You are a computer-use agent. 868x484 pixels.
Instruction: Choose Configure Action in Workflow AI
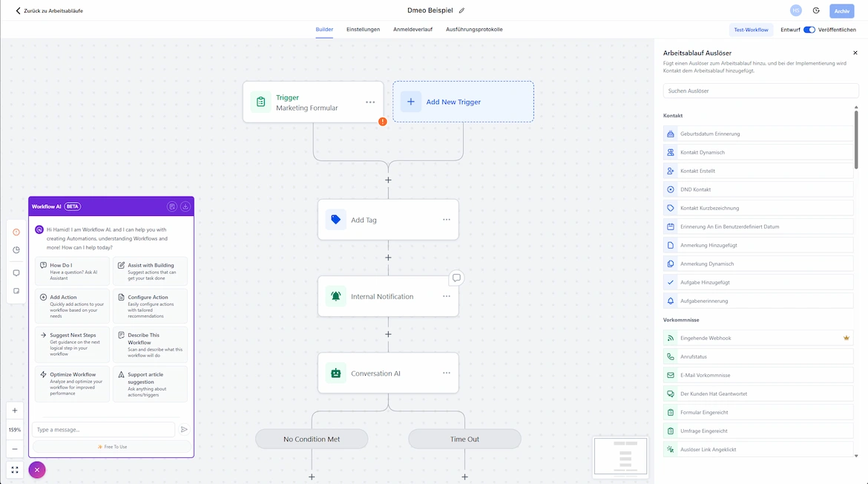coord(150,307)
